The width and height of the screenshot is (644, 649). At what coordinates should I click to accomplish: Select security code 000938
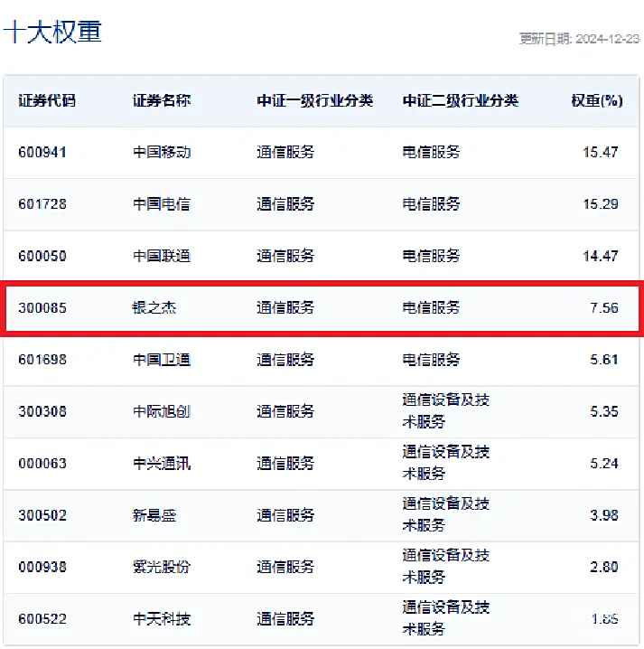pyautogui.click(x=42, y=567)
